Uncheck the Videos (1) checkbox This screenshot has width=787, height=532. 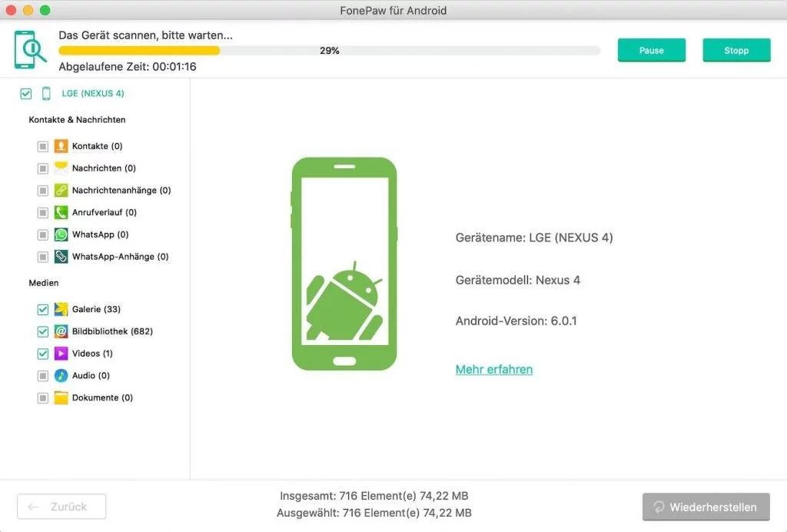click(43, 354)
